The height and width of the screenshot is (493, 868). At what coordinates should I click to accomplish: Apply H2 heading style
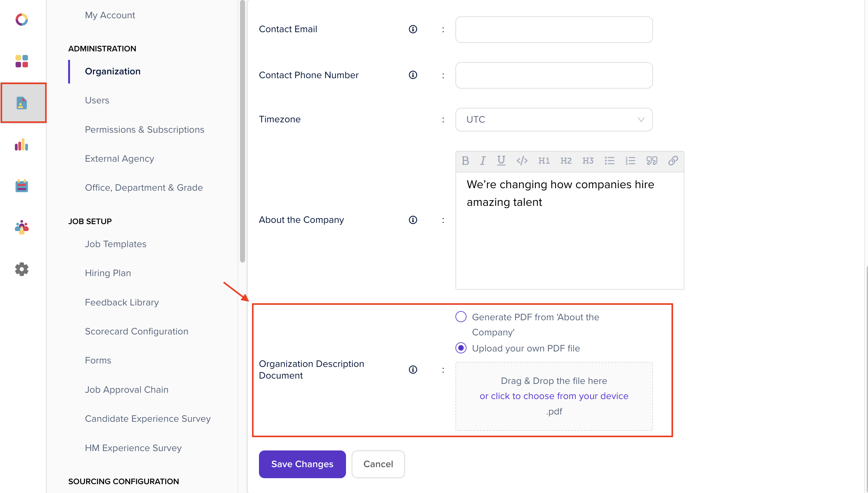point(566,160)
